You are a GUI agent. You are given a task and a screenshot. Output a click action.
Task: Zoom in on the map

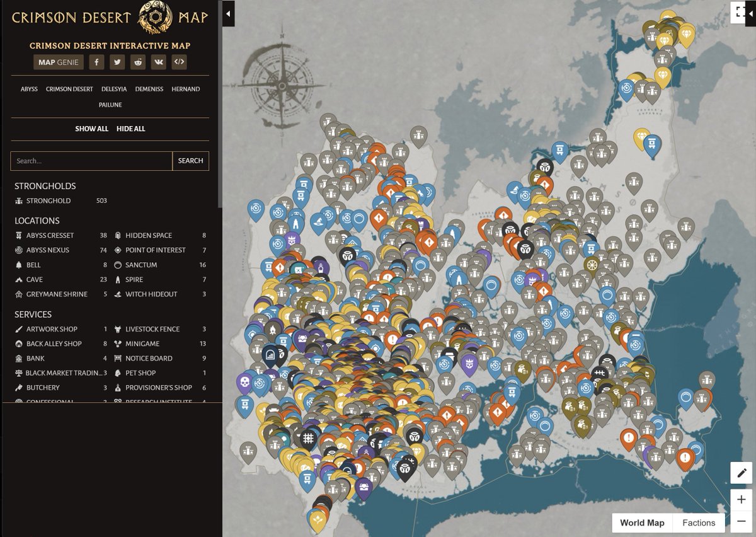tap(742, 500)
